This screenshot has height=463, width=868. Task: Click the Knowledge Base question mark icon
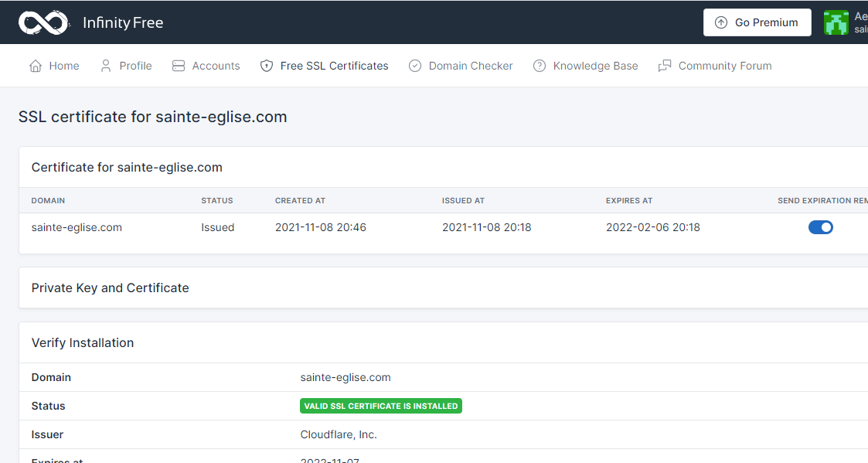540,66
